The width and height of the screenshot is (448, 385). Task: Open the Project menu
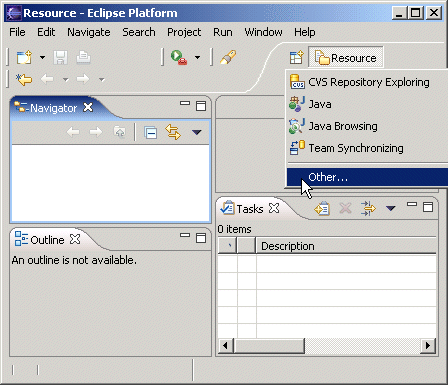pos(184,32)
